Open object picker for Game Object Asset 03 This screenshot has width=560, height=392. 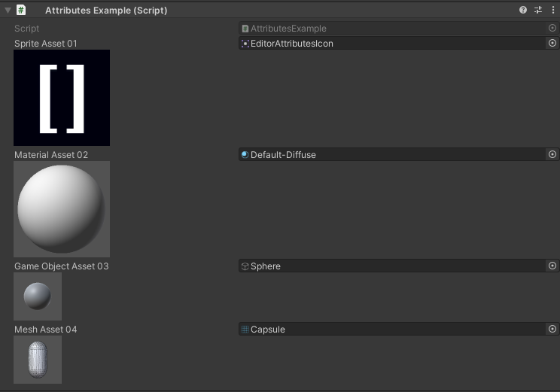click(552, 266)
